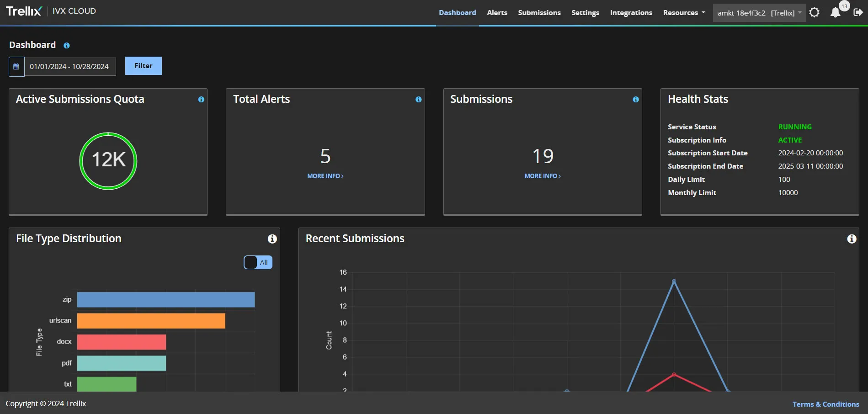
Task: Click info icon on Total Alerts card
Action: 418,100
